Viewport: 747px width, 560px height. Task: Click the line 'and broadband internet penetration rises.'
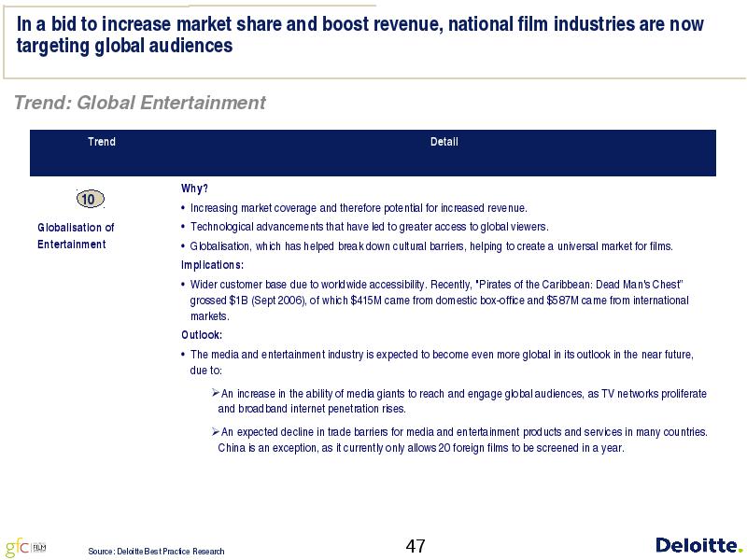312,409
